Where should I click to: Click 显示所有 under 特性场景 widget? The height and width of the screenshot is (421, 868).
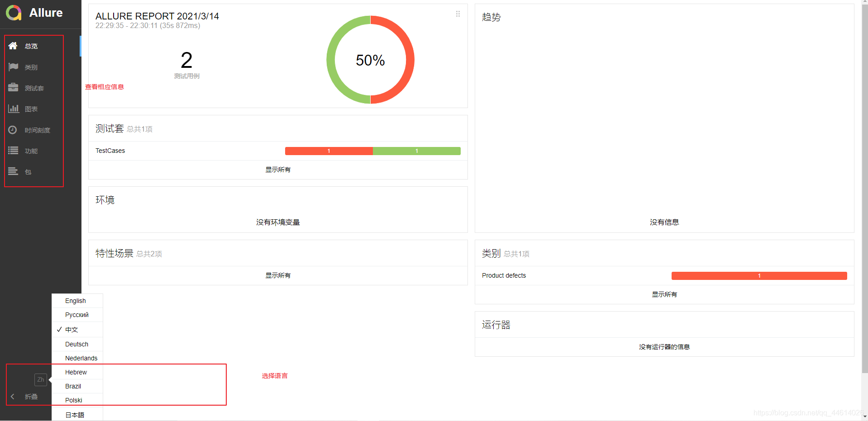(278, 275)
